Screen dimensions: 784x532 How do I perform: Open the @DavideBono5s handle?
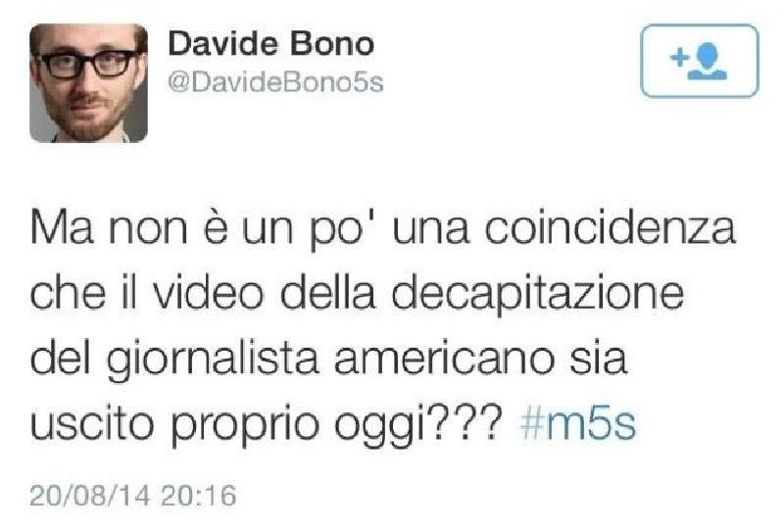(275, 83)
